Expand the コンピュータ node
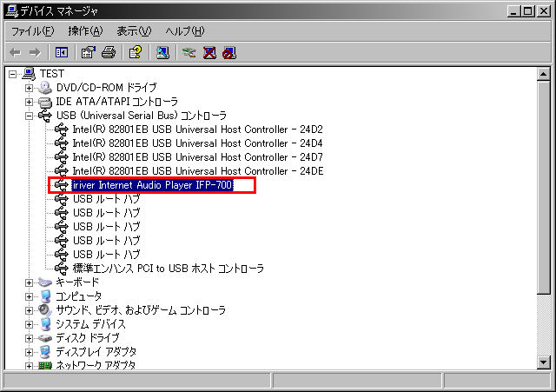Viewport: 556px width, 392px height. 29,296
